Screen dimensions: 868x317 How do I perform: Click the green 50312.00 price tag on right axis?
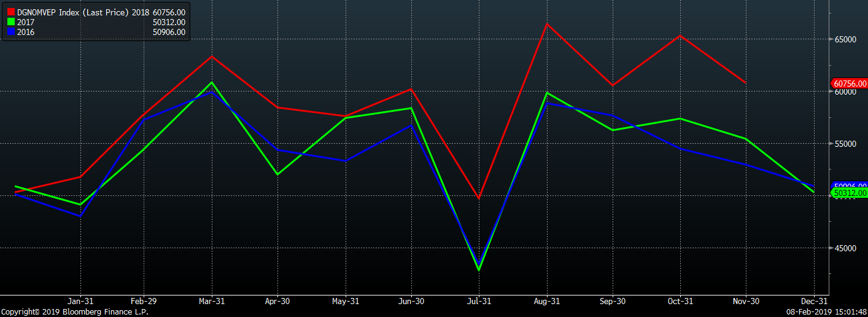click(849, 194)
